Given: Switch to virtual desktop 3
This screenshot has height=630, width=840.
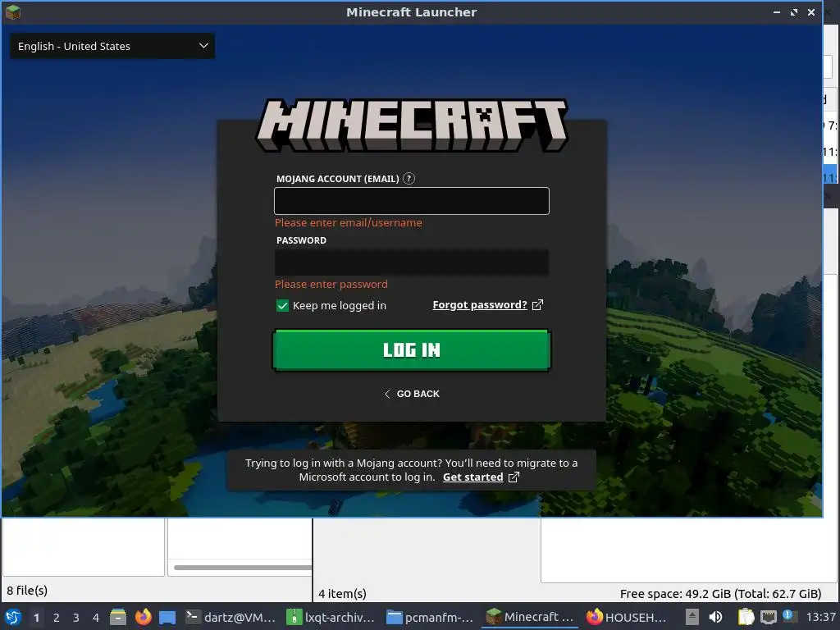Looking at the screenshot, I should (x=76, y=618).
